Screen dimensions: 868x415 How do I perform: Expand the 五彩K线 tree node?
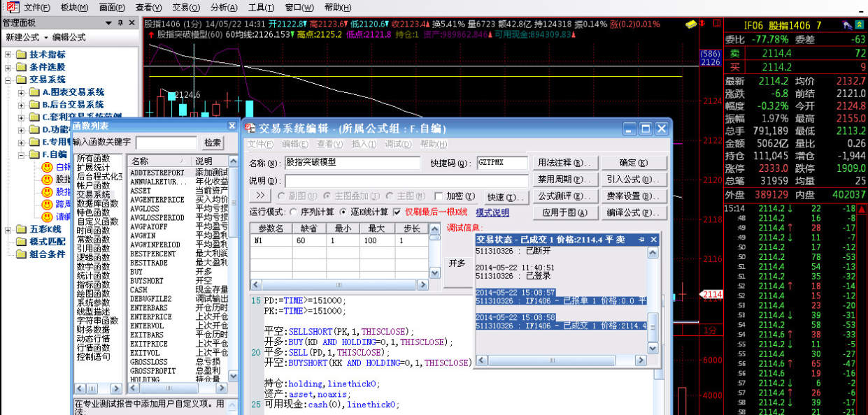tap(8, 229)
